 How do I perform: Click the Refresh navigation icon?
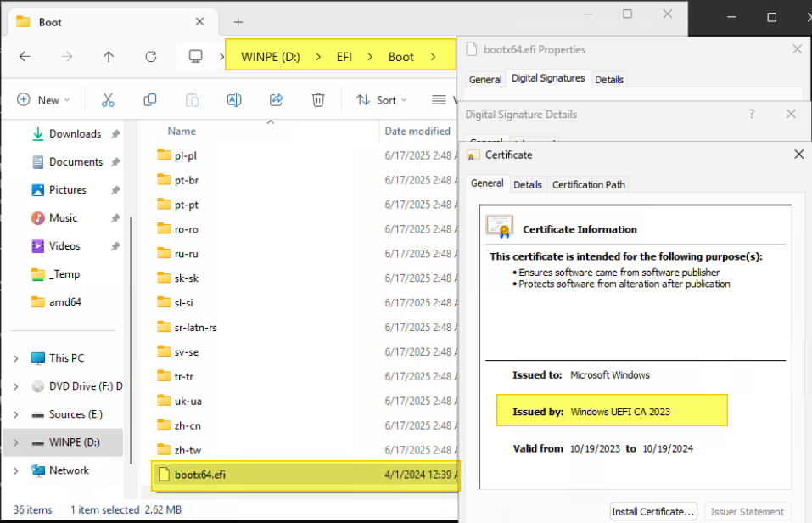pos(151,56)
